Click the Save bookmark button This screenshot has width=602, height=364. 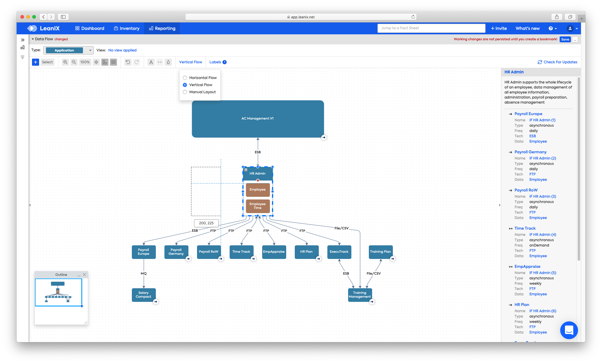click(x=565, y=39)
